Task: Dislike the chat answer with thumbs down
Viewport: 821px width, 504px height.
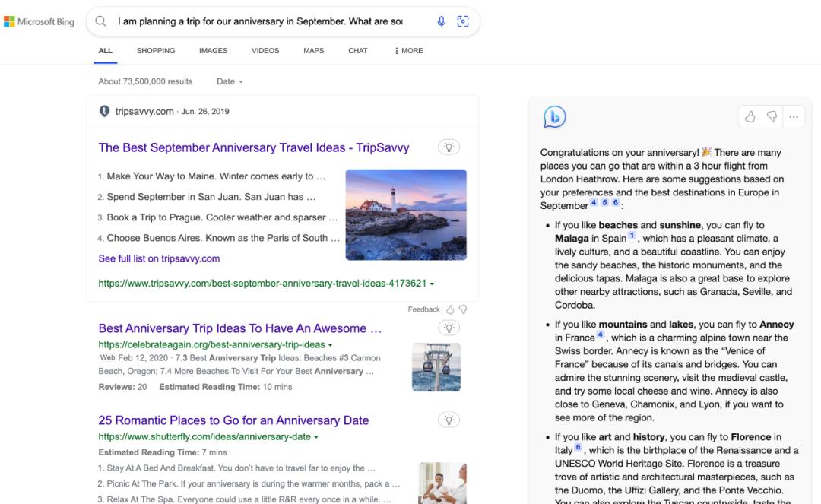Action: (772, 117)
